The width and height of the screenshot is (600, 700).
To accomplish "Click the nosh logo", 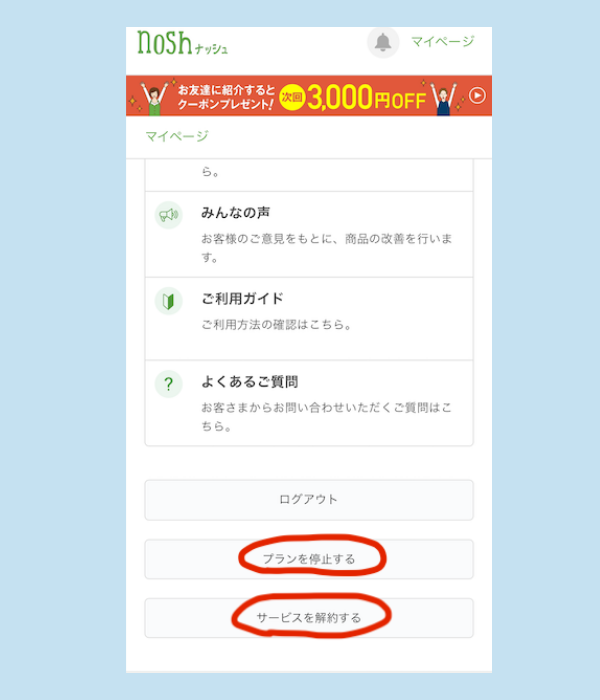I will [182, 43].
